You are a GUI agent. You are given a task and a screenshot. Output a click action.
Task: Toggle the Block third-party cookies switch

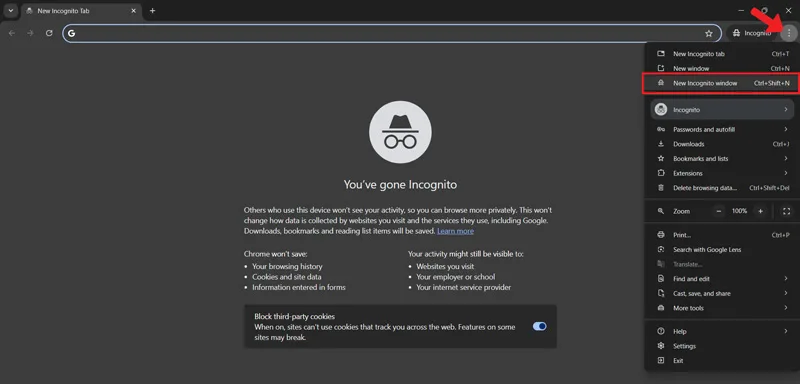[x=539, y=326]
